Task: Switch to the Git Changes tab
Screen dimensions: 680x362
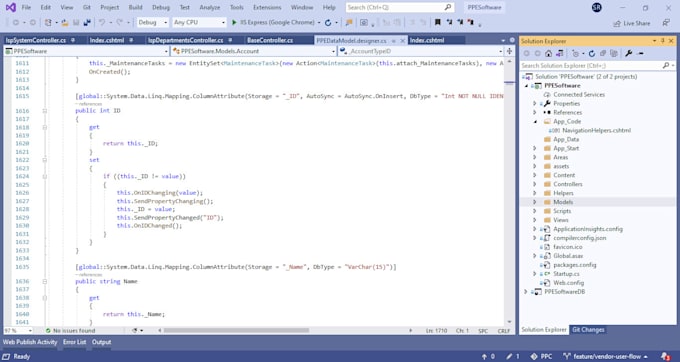Action: 588,330
